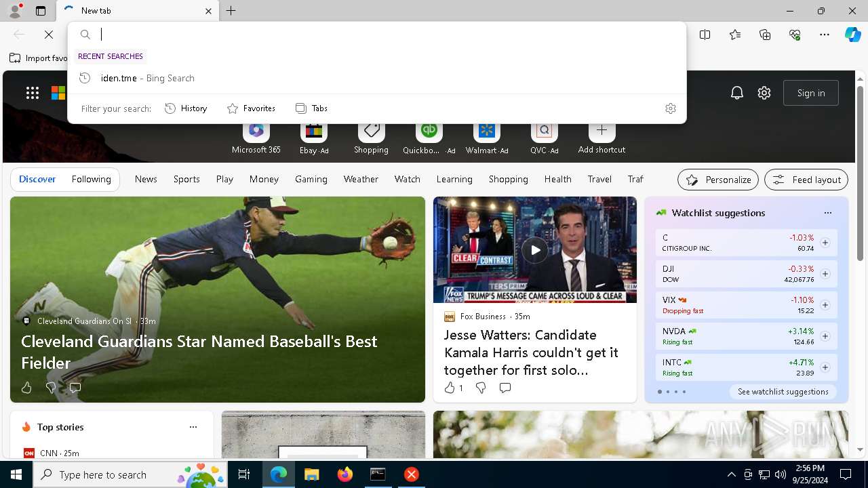The height and width of the screenshot is (488, 868).
Task: Open Windows Start menu
Action: click(16, 474)
